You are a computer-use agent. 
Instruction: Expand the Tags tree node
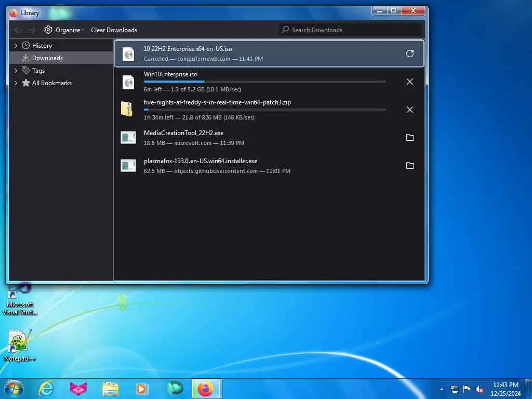(x=16, y=70)
